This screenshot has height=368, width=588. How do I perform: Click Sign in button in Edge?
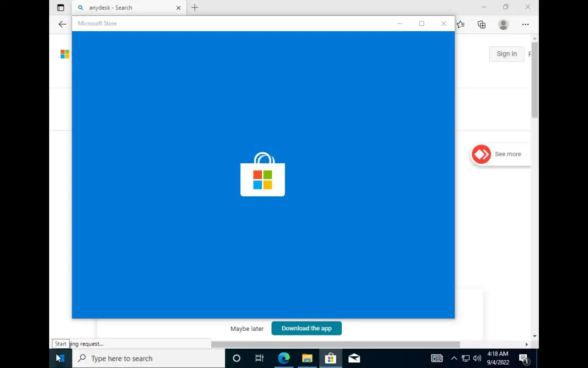[507, 54]
